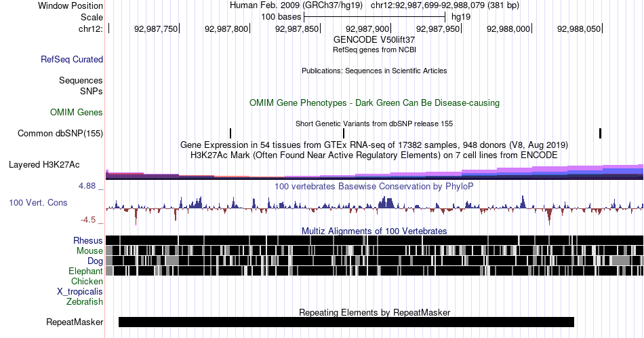
Task: Click the 4.88 upper conservation scale value
Action: pyautogui.click(x=87, y=186)
